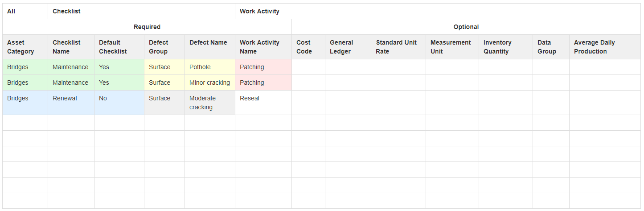The height and width of the screenshot is (211, 644).
Task: Select the Measurement Unit header
Action: [x=452, y=47]
